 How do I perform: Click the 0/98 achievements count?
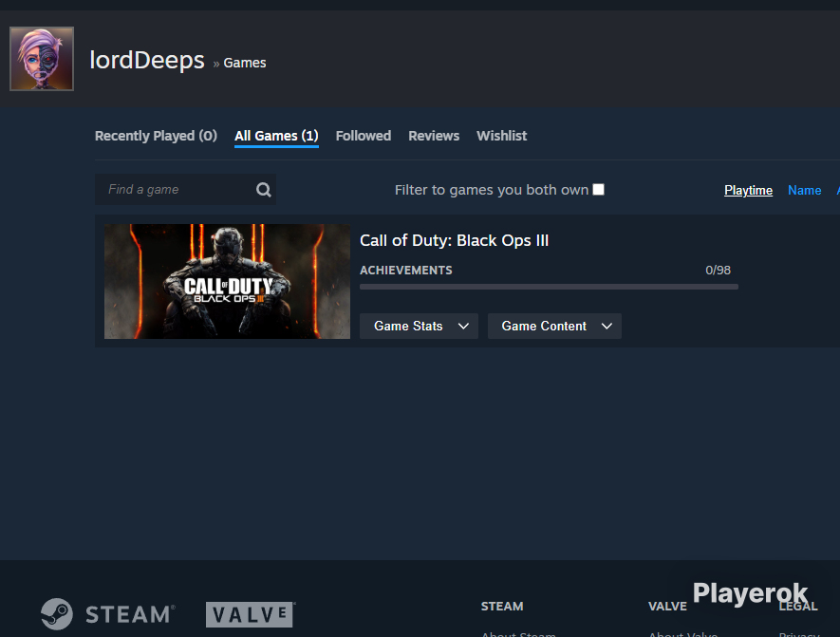coord(718,270)
